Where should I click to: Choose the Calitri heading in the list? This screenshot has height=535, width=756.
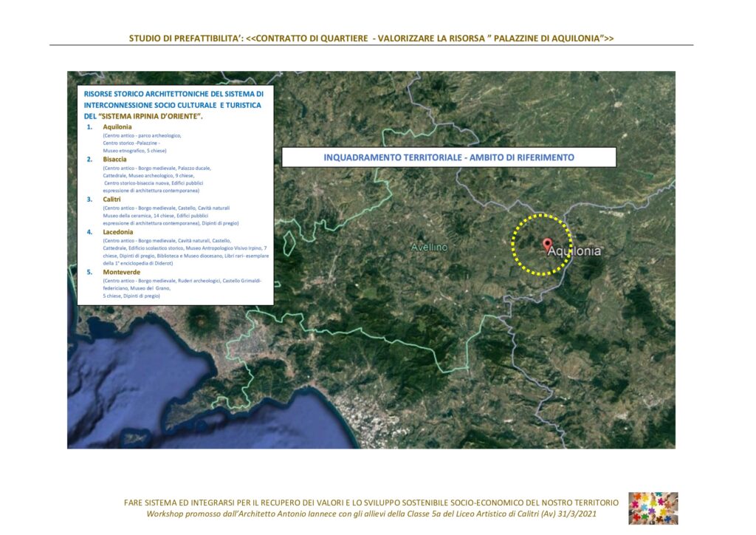pos(111,200)
